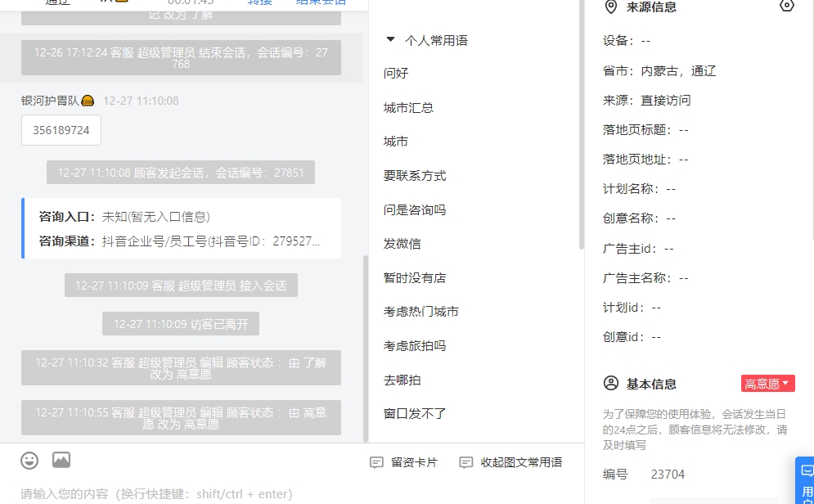Click the 省市 内蒙古，通辽 row
The height and width of the screenshot is (504, 814).
(659, 70)
